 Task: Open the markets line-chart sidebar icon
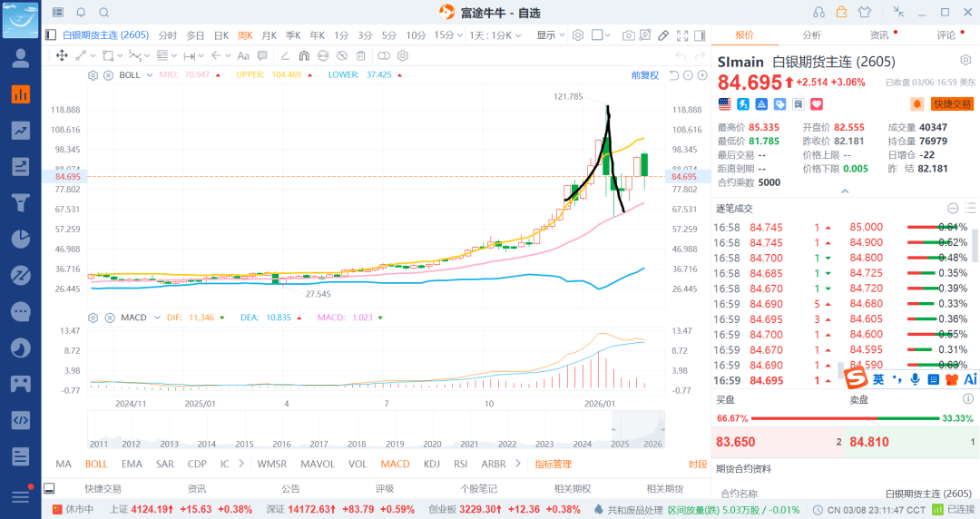21,131
